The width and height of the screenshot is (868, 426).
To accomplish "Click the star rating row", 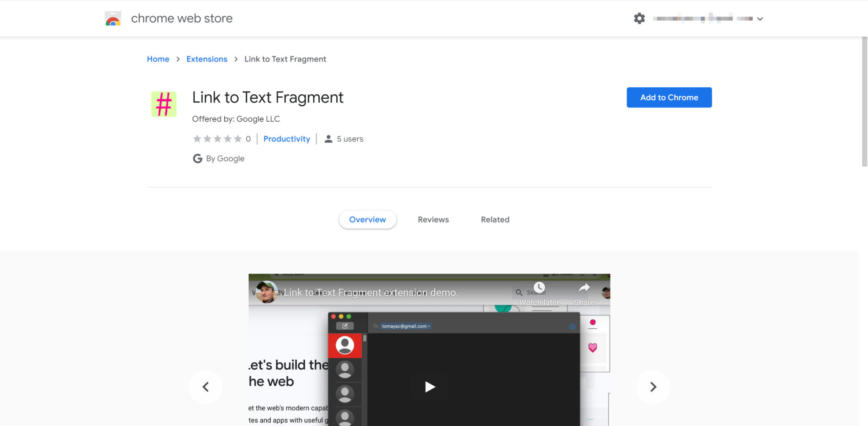I will (217, 139).
